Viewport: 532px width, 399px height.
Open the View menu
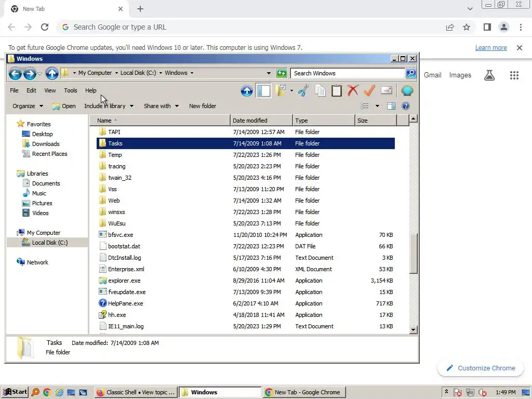50,90
